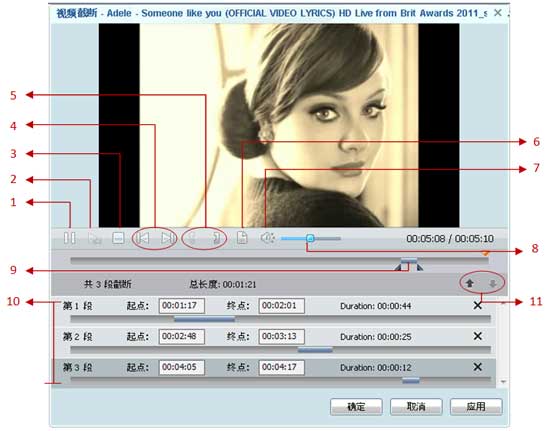550x431 pixels.
Task: Click the 00:03:13 end time field
Action: (x=281, y=336)
